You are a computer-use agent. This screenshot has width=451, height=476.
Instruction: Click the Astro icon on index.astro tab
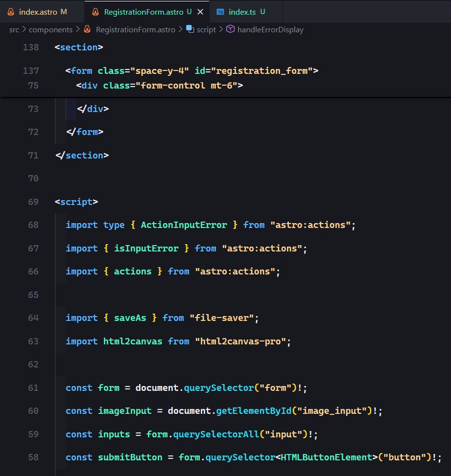[11, 12]
